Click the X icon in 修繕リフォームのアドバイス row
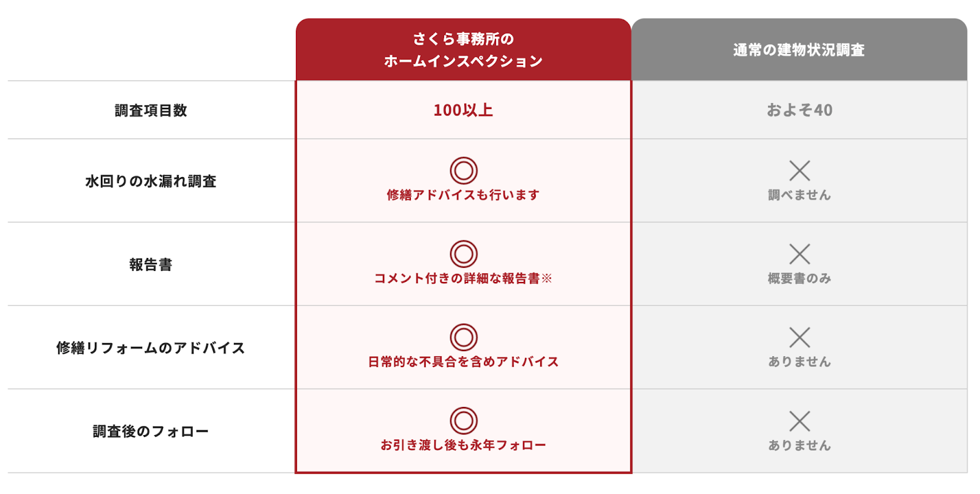Viewport: 980px width, 494px height. click(x=799, y=337)
